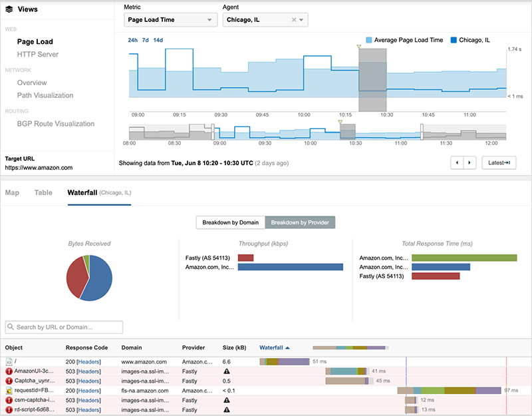
Task: Switch to the Map tab
Action: point(12,192)
